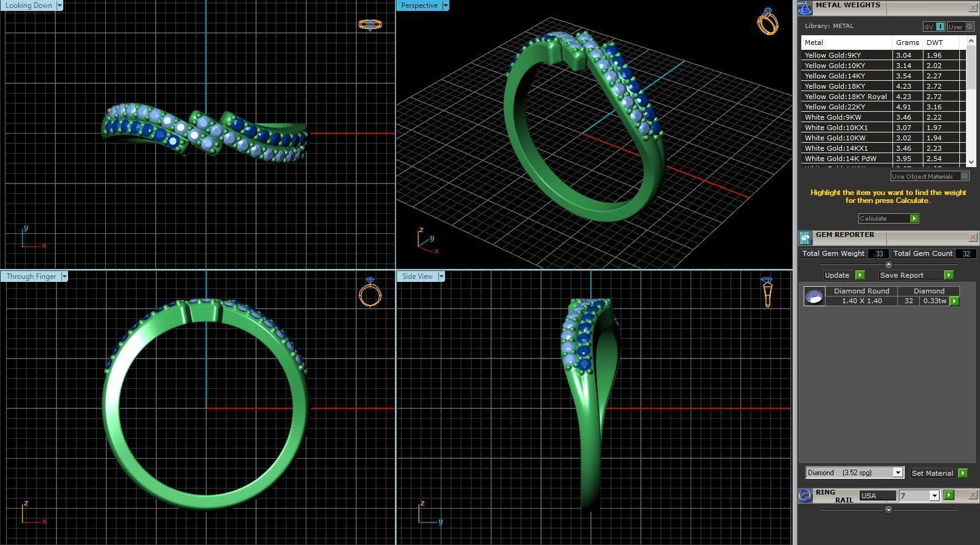Select the Yellow Gold:9KY row
The image size is (980, 545).
pos(883,55)
